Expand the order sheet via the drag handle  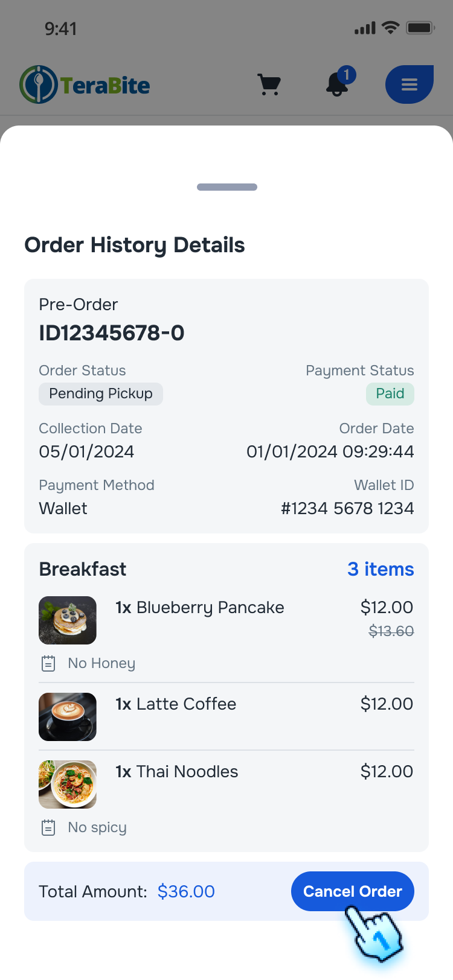[226, 186]
